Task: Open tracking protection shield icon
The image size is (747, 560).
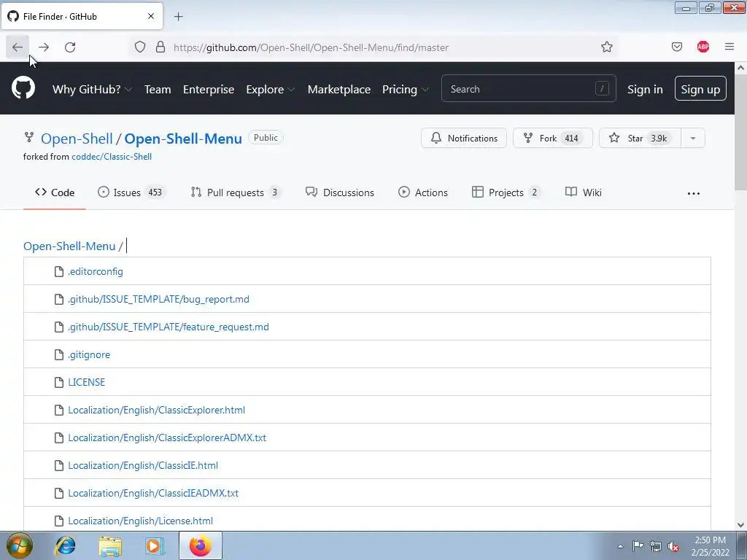Action: point(139,47)
